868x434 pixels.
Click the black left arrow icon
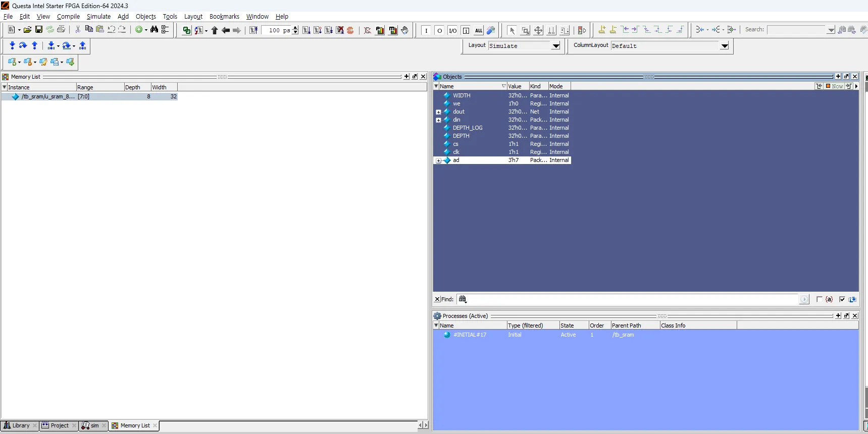(226, 30)
